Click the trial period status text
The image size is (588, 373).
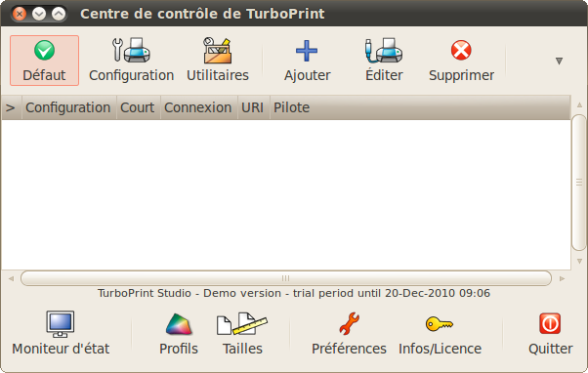294,293
